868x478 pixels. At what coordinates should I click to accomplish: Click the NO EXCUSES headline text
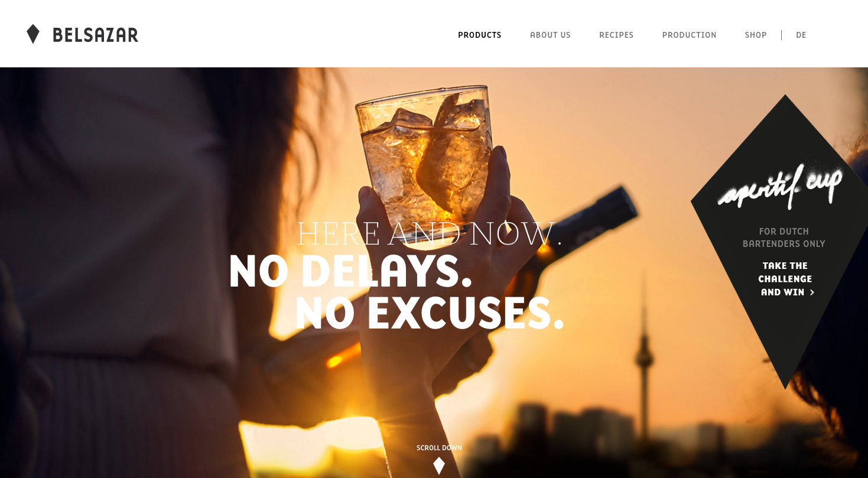click(429, 313)
